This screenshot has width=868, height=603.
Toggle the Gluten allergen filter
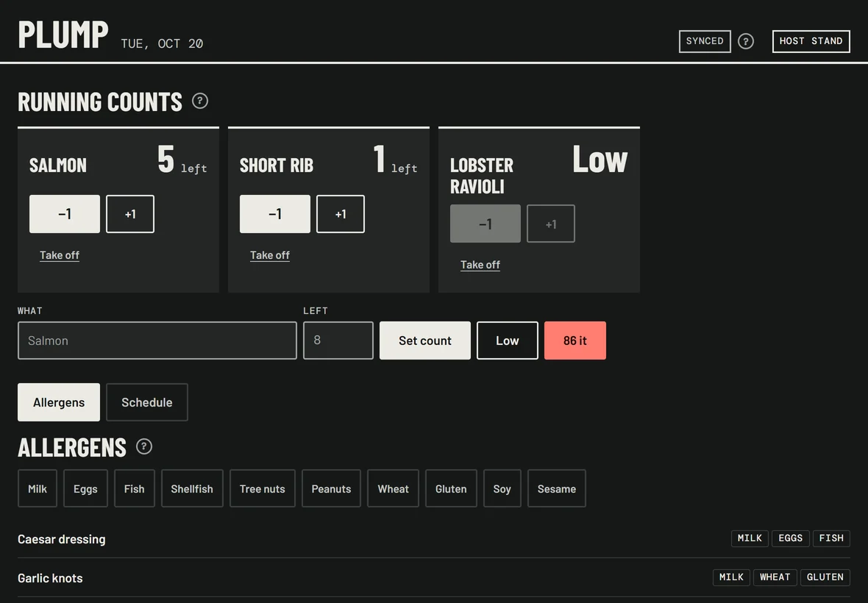(x=451, y=488)
